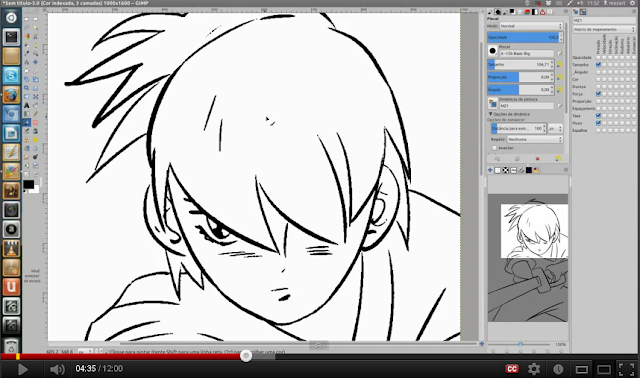
Task: Select the Text tool in GIMP toolbox
Action: (27, 105)
